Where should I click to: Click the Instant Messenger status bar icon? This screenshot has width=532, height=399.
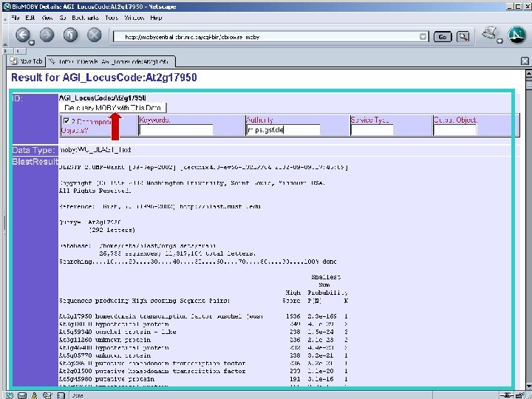[x=35, y=395]
